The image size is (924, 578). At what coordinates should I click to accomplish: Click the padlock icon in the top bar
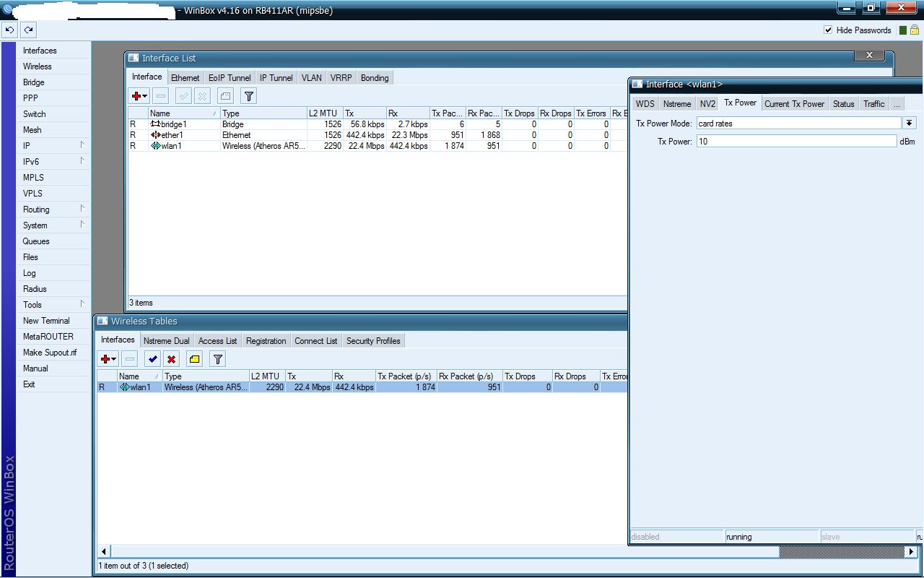click(915, 30)
